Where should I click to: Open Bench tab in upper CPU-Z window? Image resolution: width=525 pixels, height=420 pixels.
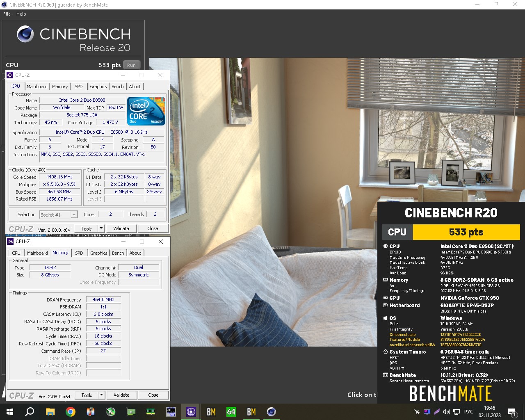click(118, 87)
